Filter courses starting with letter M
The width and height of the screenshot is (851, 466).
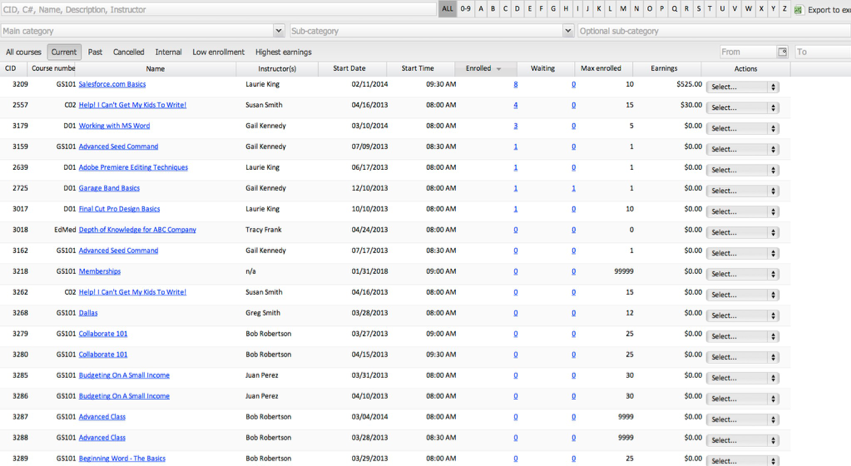coord(624,9)
